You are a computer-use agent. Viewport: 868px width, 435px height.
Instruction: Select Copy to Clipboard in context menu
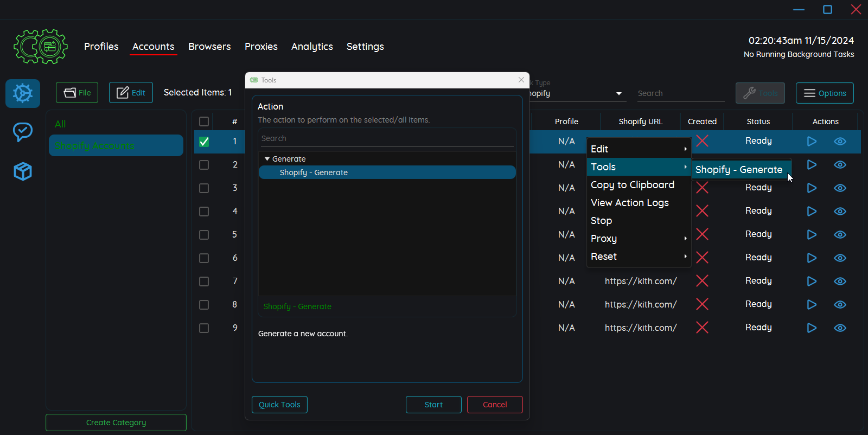[633, 185]
